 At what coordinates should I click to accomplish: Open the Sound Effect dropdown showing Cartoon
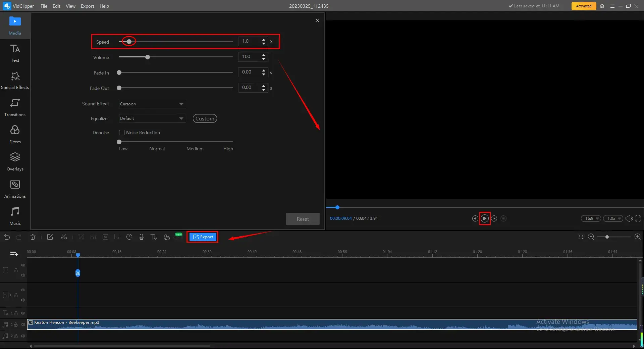[152, 104]
